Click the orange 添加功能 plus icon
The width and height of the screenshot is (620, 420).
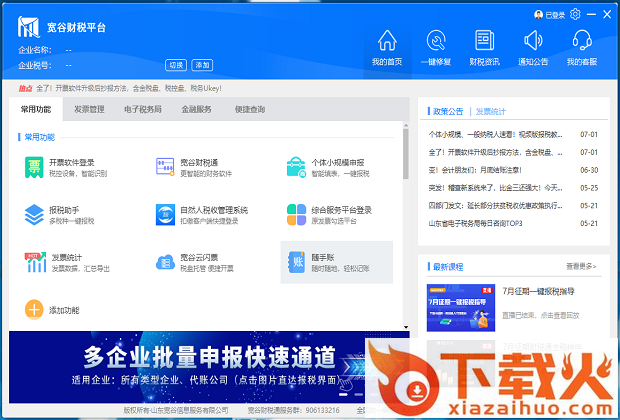(34, 309)
